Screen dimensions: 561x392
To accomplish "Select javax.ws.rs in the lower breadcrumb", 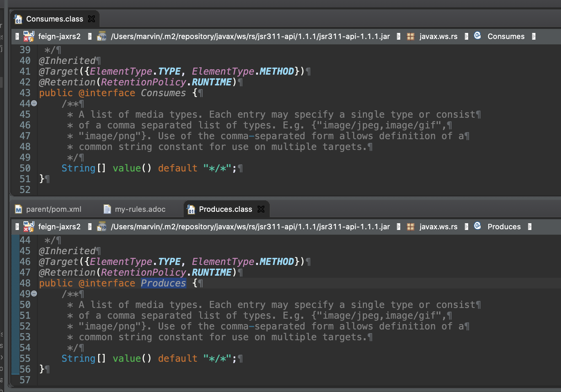I will point(438,227).
